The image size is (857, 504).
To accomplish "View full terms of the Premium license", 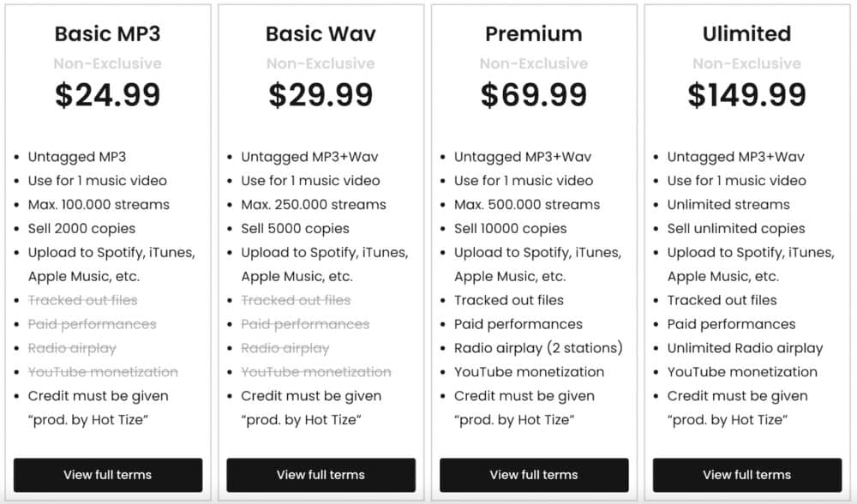I will point(534,475).
